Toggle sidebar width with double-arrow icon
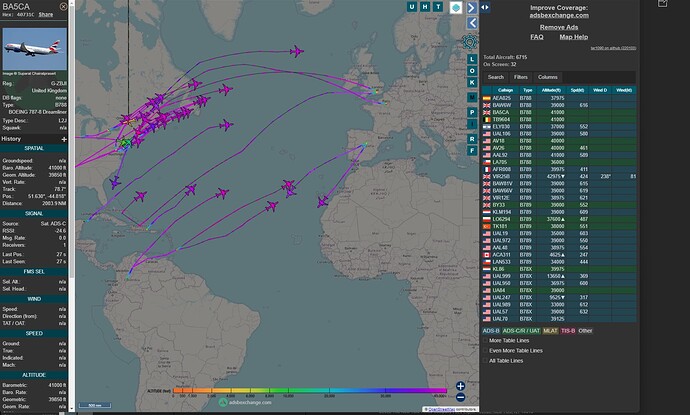 click(485, 7)
